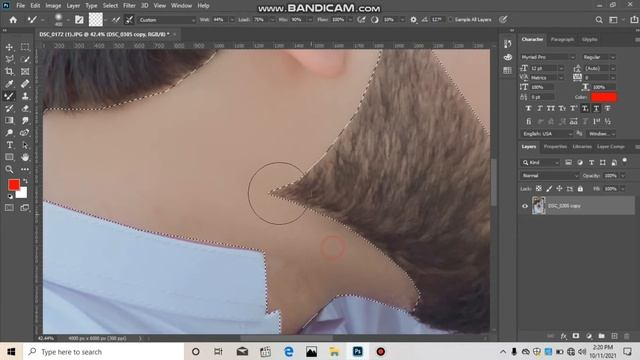640x360 pixels.
Task: Turn layer filtering on or off
Action: pos(624,161)
